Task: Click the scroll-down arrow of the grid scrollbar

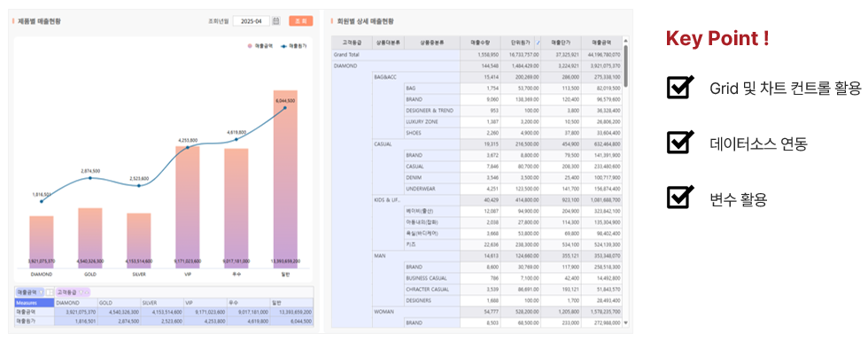Action: point(625,322)
